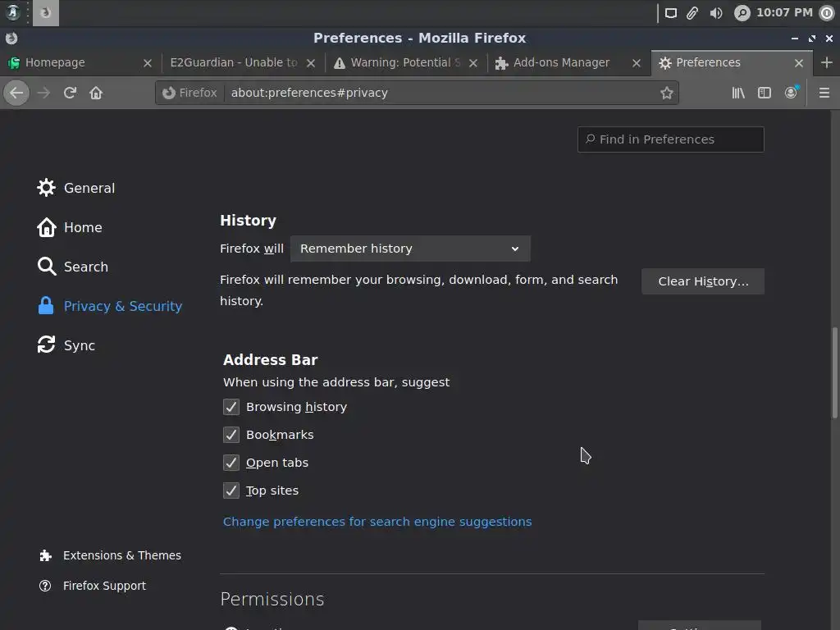Open a new tab with plus button

point(826,62)
